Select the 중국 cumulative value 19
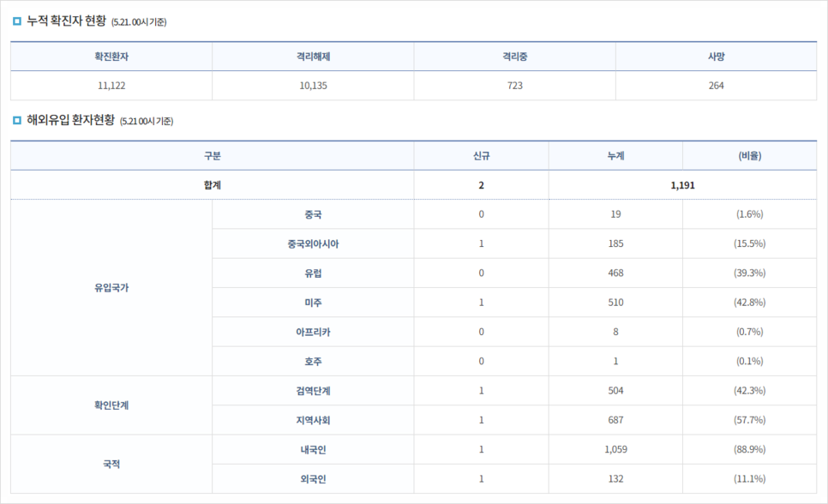This screenshot has width=828, height=504. [x=615, y=214]
